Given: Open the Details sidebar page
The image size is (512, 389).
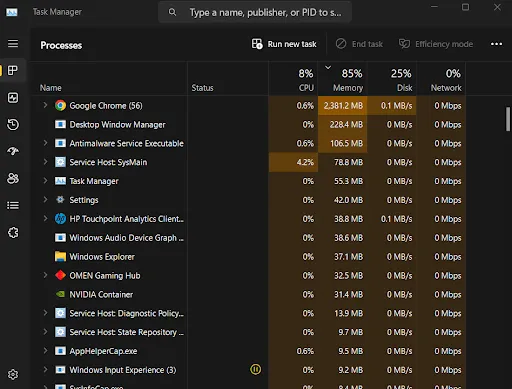Looking at the screenshot, I should pos(13,205).
